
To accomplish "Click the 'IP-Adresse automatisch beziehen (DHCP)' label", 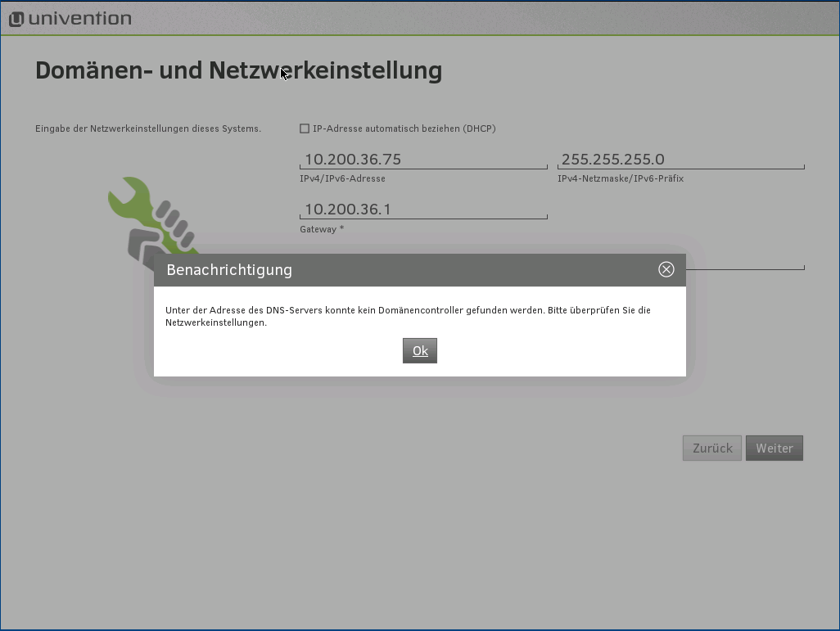I will click(x=404, y=128).
